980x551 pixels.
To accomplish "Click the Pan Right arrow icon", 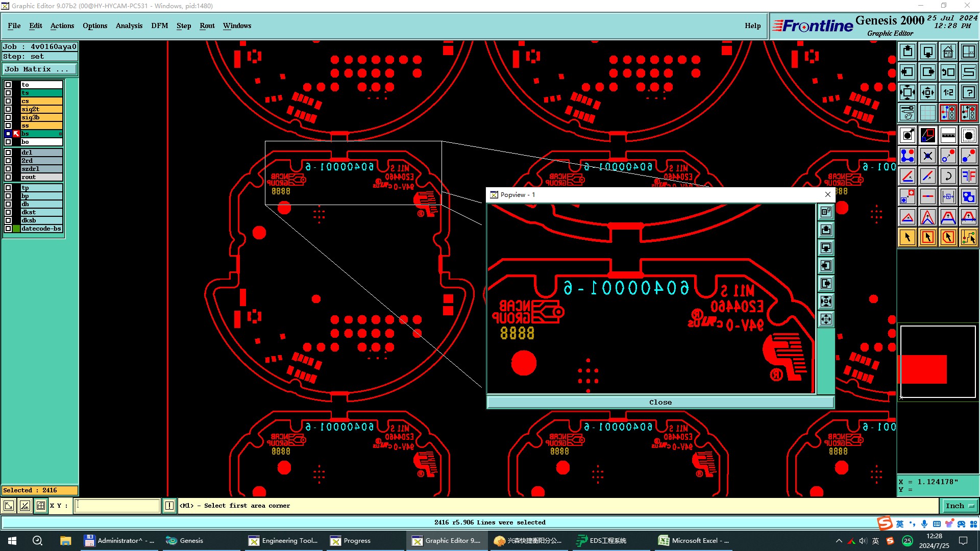I will (928, 72).
